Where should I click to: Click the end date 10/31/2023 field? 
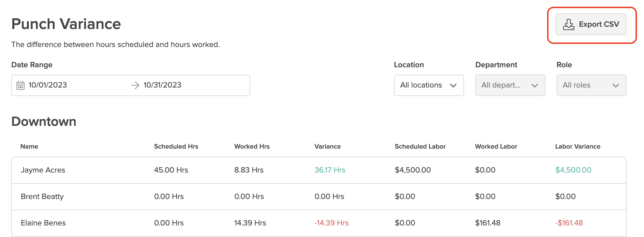pyautogui.click(x=162, y=85)
